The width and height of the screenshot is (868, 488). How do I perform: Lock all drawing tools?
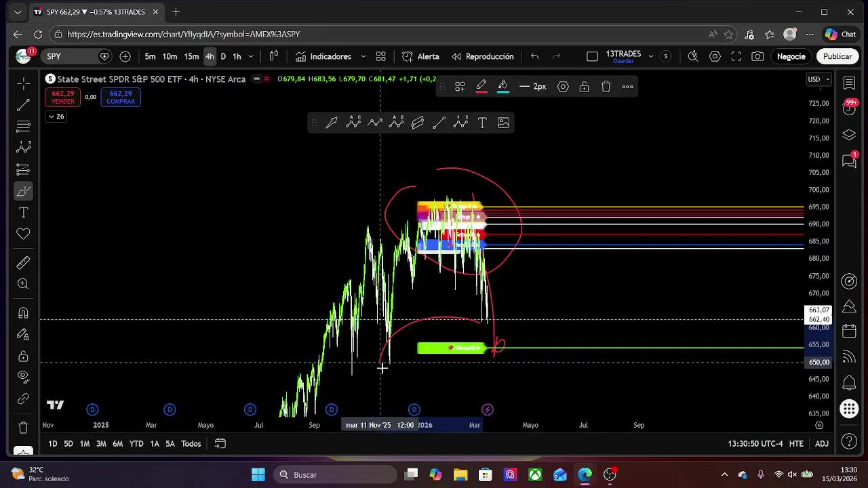pyautogui.click(x=23, y=356)
